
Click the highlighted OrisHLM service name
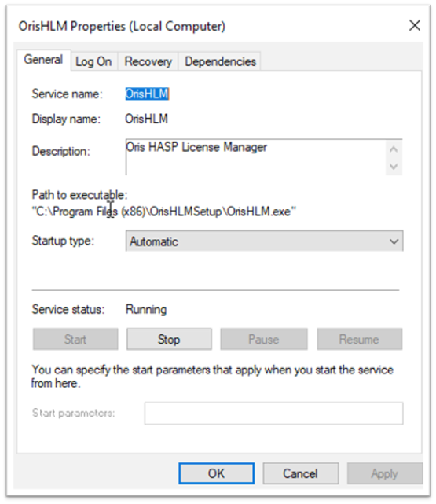[x=147, y=94]
